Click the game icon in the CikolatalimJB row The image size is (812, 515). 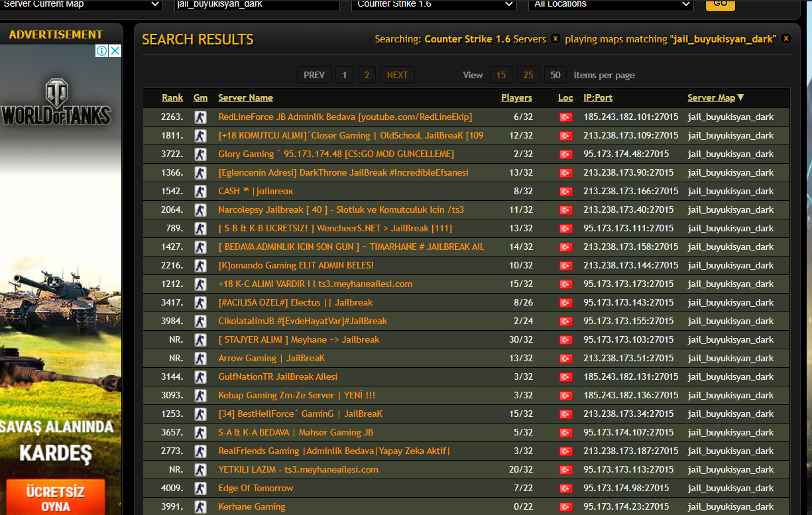point(200,321)
